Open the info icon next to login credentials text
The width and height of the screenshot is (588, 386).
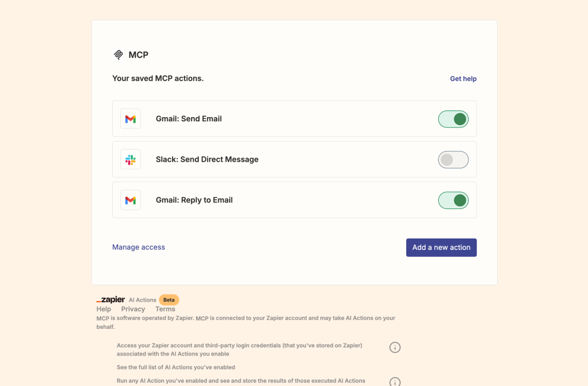pyautogui.click(x=395, y=347)
